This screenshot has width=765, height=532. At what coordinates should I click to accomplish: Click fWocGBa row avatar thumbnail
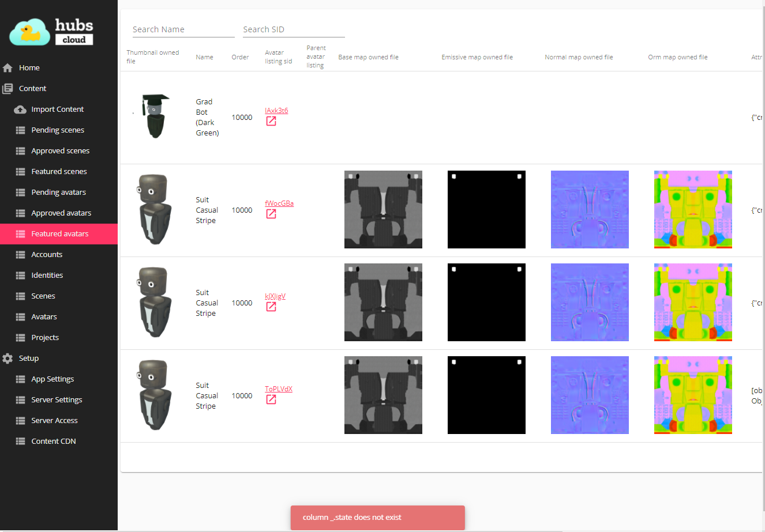coord(153,210)
